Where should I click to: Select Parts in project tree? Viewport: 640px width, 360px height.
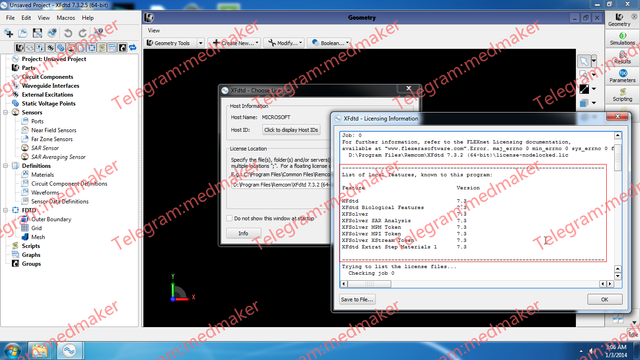[x=28, y=68]
